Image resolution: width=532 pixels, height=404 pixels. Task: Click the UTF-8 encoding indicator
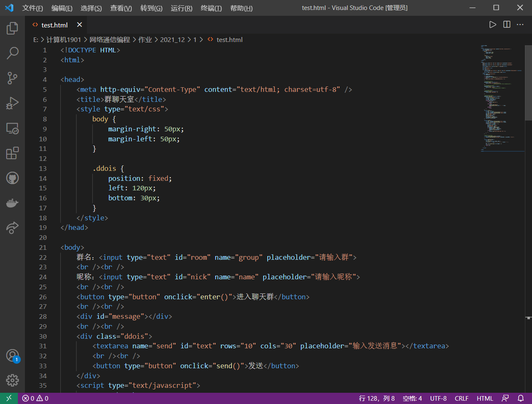coord(438,398)
